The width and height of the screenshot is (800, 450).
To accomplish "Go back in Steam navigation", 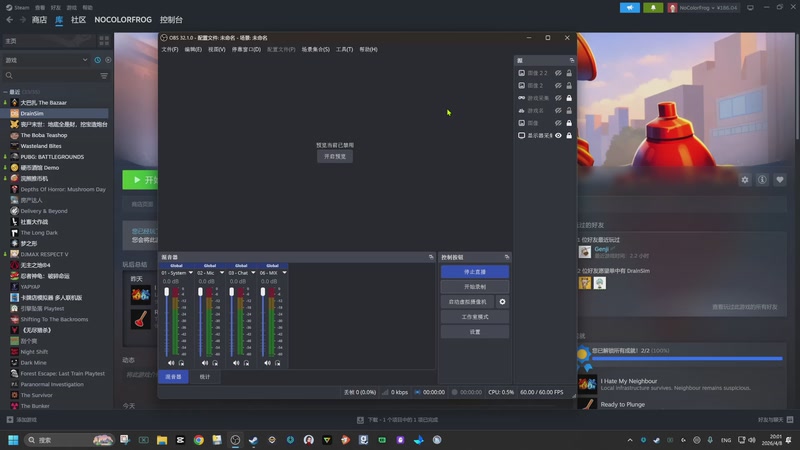I will point(10,19).
